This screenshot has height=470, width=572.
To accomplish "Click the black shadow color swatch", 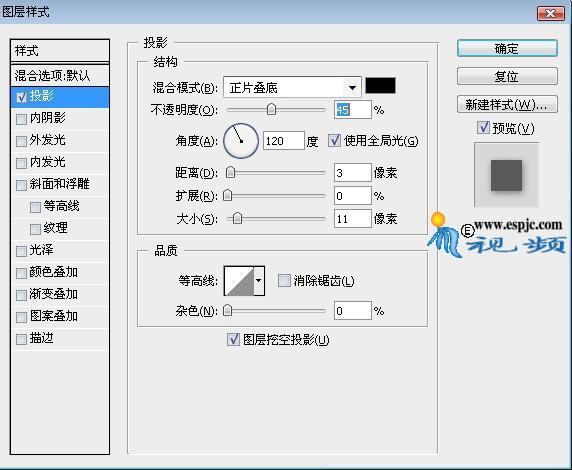I will pos(380,86).
